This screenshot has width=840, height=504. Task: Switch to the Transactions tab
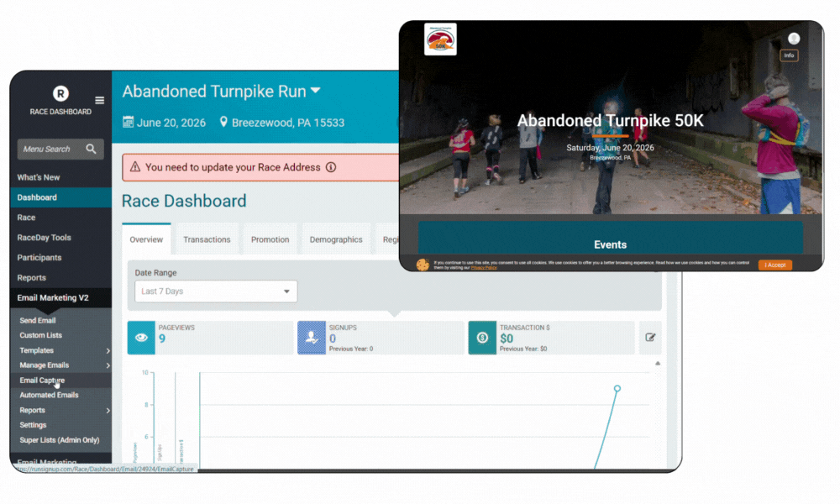pyautogui.click(x=207, y=239)
